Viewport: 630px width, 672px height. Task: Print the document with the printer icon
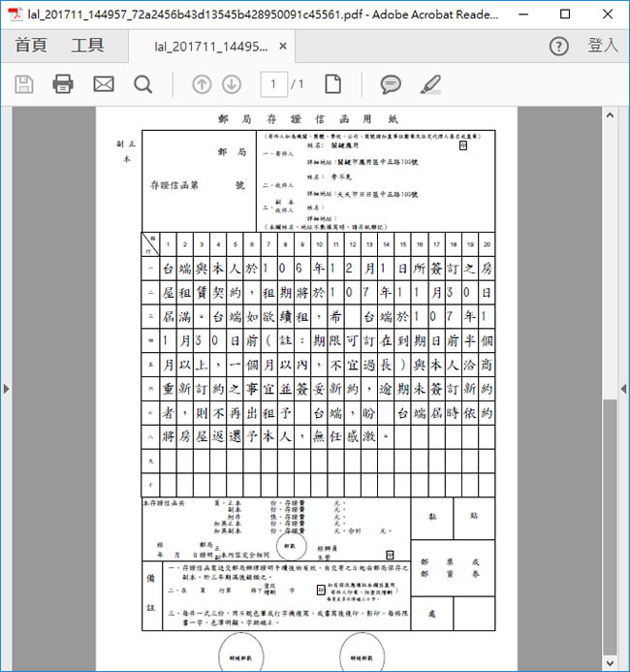pos(63,84)
